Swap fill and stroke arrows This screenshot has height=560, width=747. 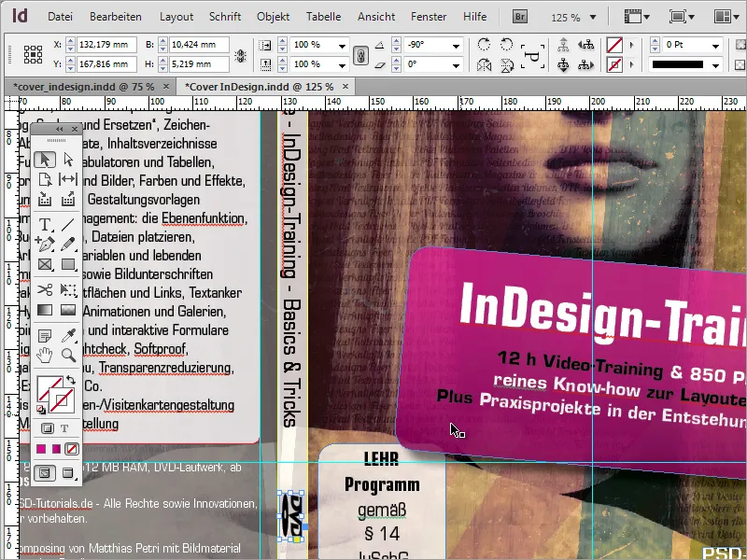(x=71, y=380)
